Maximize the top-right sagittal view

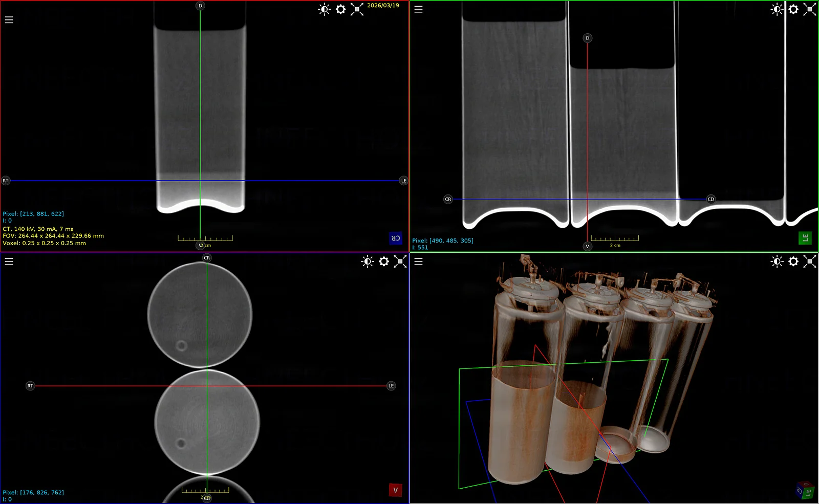810,9
